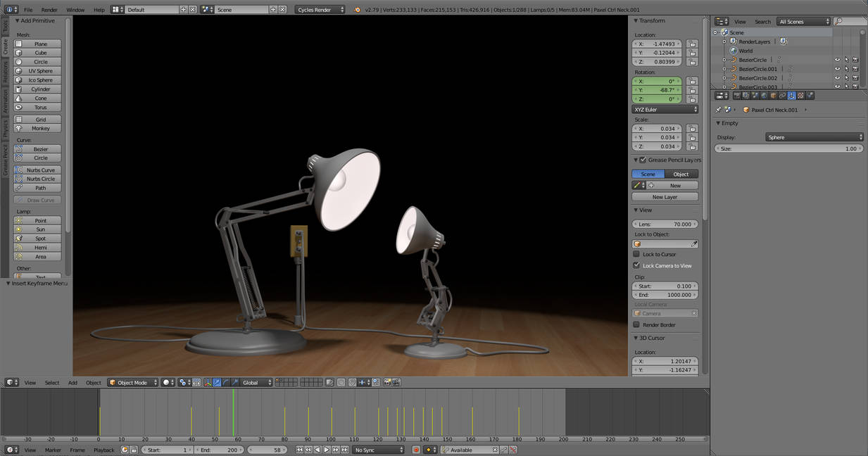This screenshot has height=456, width=868.
Task: Add a new scene with plus icon
Action: pyautogui.click(x=273, y=10)
